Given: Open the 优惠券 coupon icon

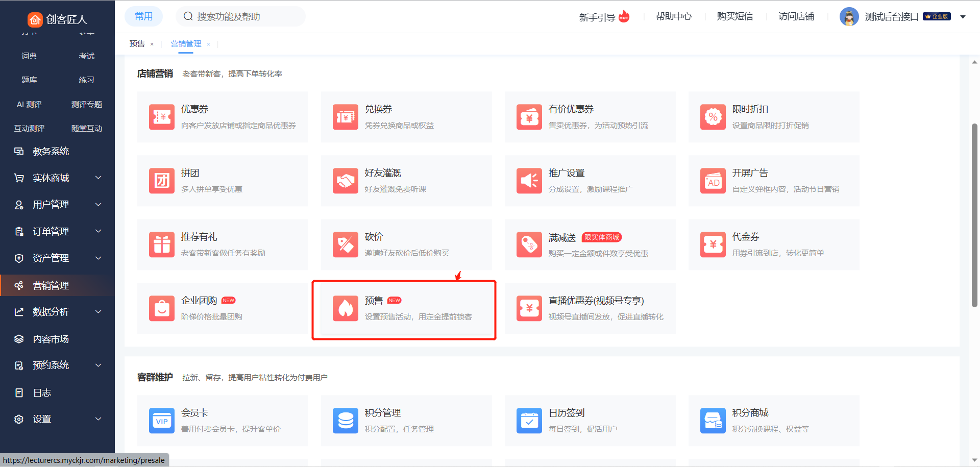Looking at the screenshot, I should coord(161,117).
